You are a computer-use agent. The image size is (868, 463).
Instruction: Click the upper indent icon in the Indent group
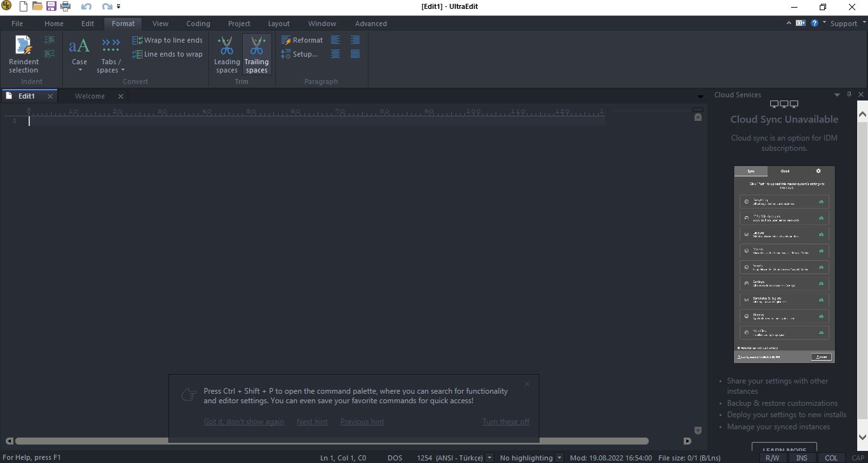pyautogui.click(x=50, y=40)
